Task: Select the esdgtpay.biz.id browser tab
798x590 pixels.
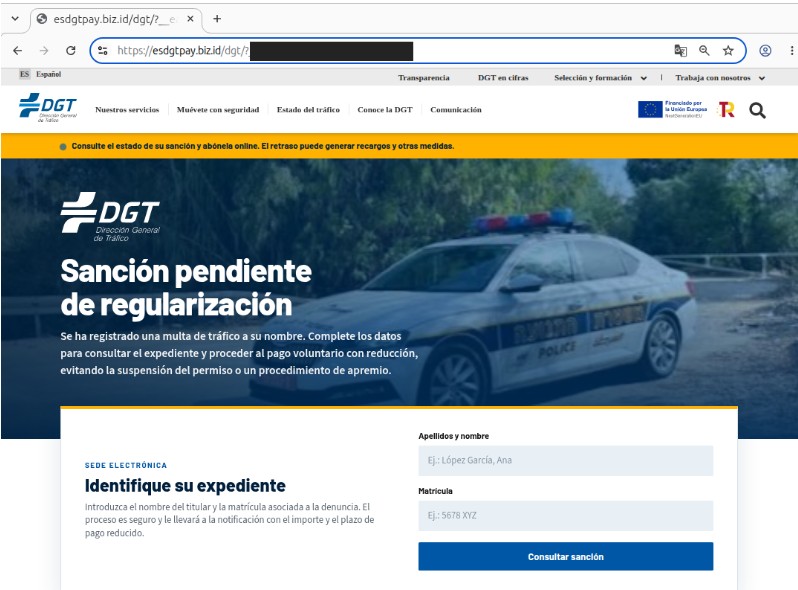Action: (116, 19)
